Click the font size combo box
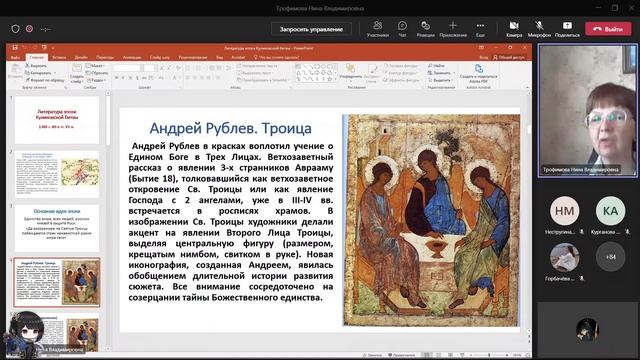640x360 pixels. click(x=149, y=68)
